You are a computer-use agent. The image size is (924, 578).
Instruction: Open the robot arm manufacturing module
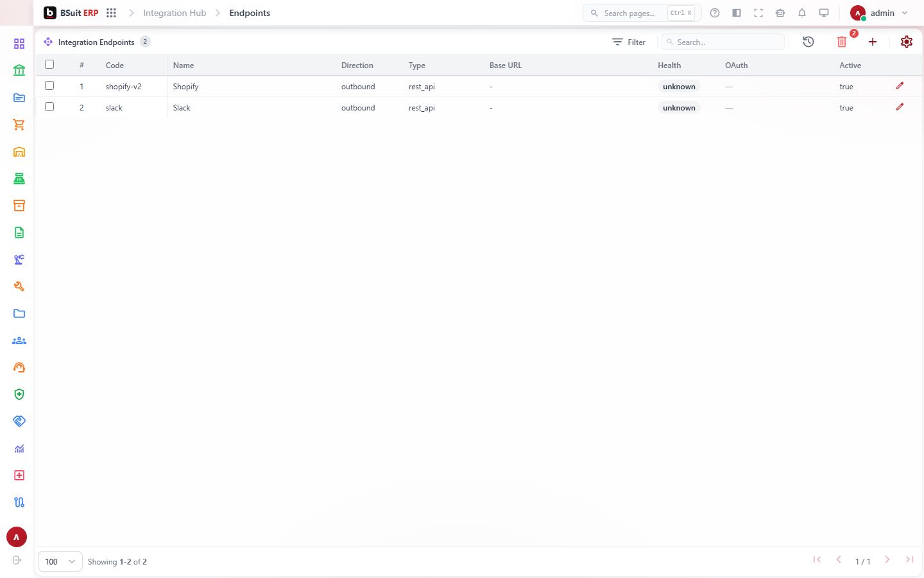19,259
